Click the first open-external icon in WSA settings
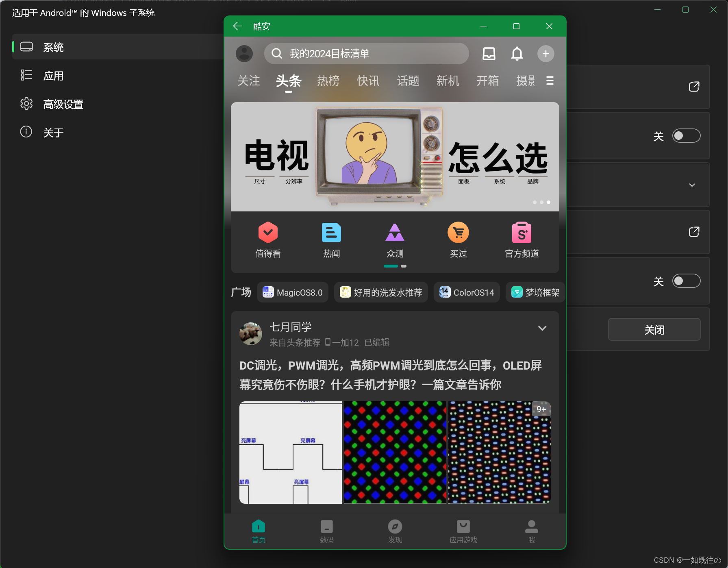Viewport: 728px width, 568px height. pos(694,87)
